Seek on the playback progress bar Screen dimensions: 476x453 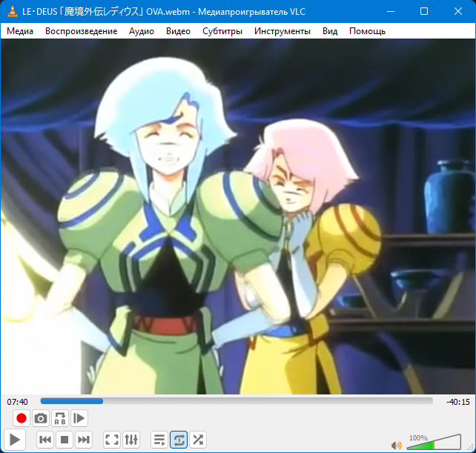[237, 401]
